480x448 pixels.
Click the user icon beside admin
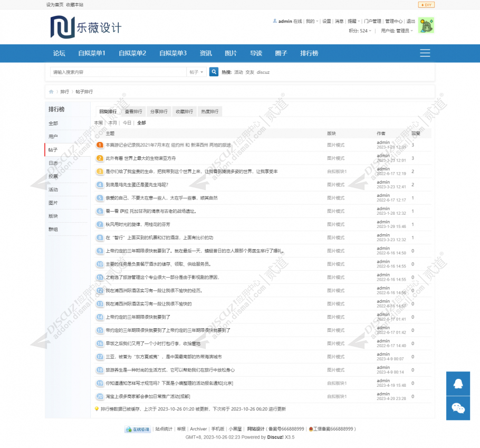[x=275, y=21]
